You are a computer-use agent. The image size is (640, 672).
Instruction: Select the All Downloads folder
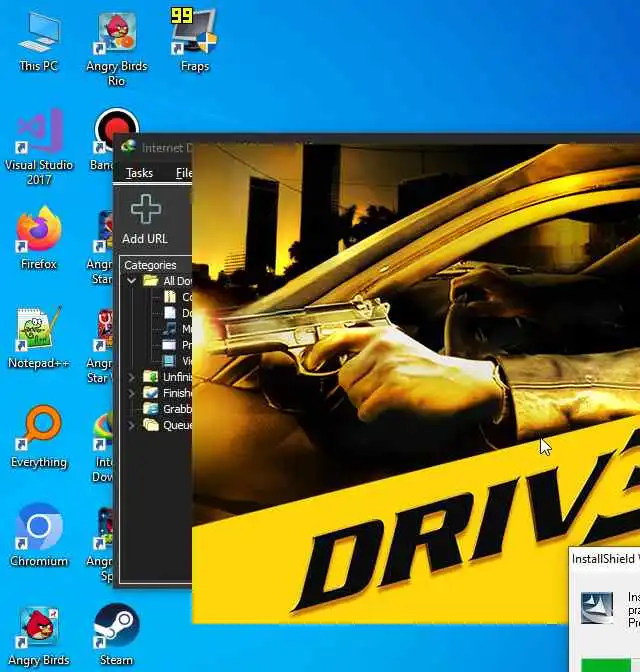coord(168,281)
